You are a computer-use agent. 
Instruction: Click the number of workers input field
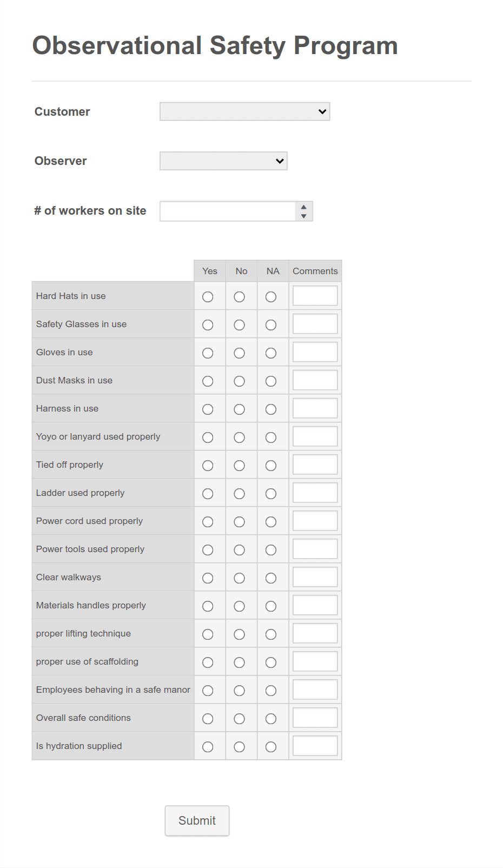(228, 211)
